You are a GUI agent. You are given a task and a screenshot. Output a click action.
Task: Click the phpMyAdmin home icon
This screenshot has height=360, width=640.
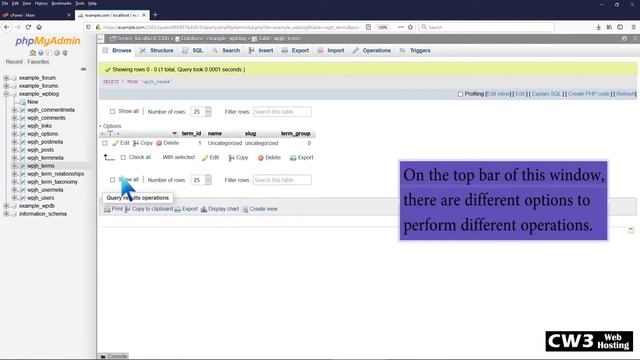(33, 53)
